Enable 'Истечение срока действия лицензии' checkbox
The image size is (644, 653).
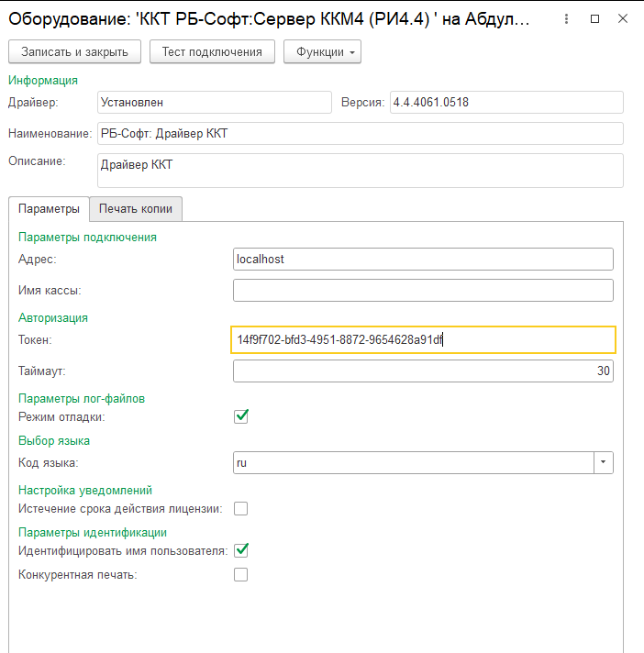pos(240,508)
